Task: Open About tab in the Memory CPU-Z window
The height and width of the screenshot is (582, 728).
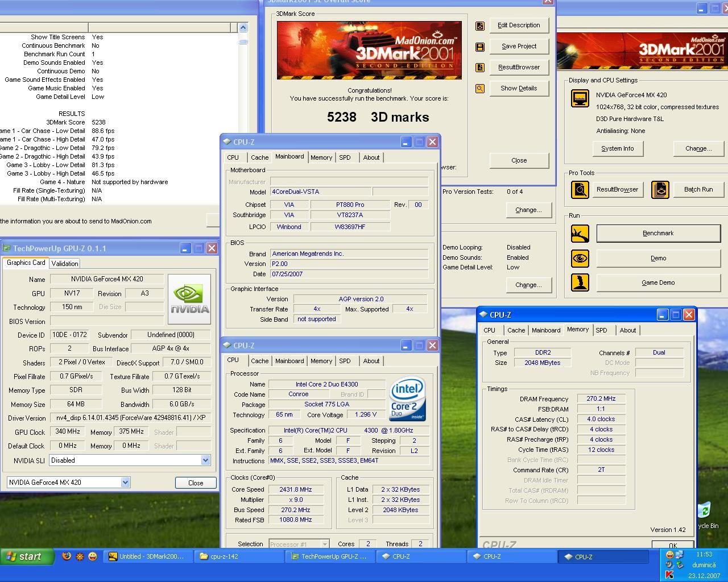Action: pyautogui.click(x=628, y=330)
